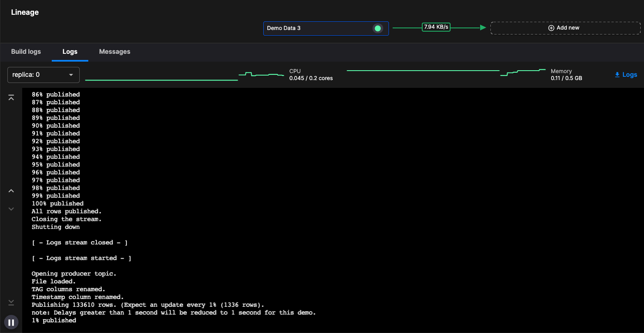
Task: Open the replica: 0 dropdown
Action: [x=43, y=75]
